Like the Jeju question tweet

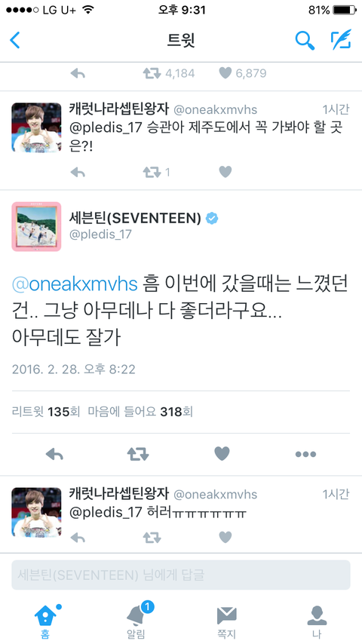[x=225, y=172]
